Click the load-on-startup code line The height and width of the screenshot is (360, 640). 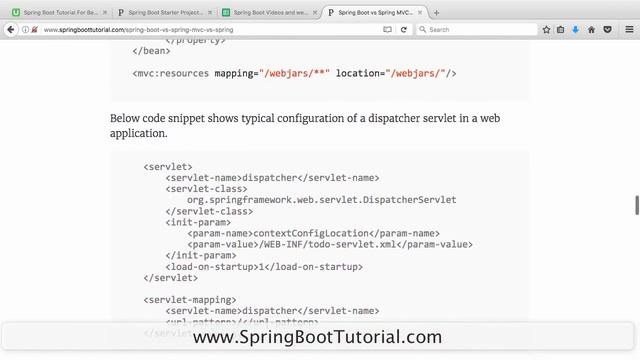tap(264, 267)
